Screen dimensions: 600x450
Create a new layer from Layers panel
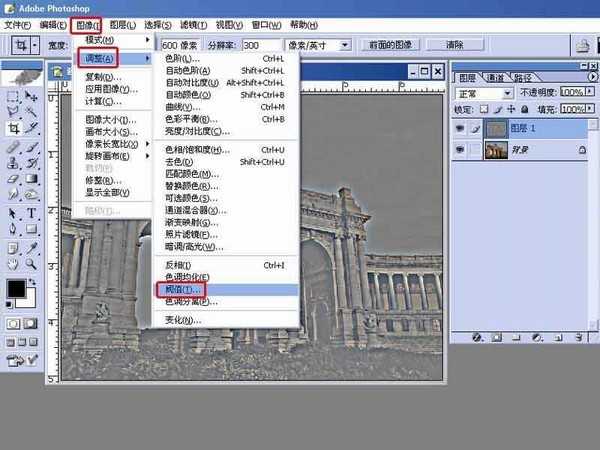tap(558, 338)
